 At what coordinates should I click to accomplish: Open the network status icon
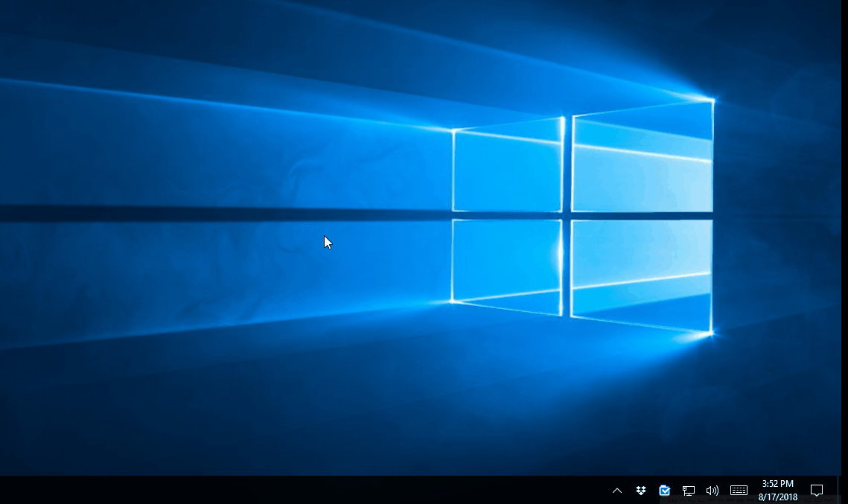point(689,491)
